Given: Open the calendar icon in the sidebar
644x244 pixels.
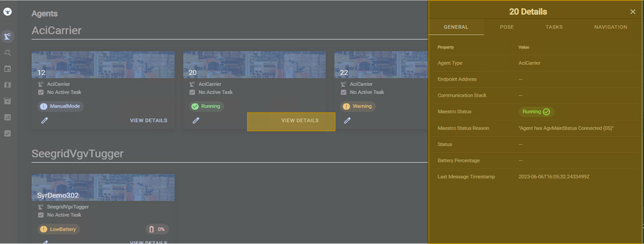Looking at the screenshot, I should pyautogui.click(x=7, y=69).
